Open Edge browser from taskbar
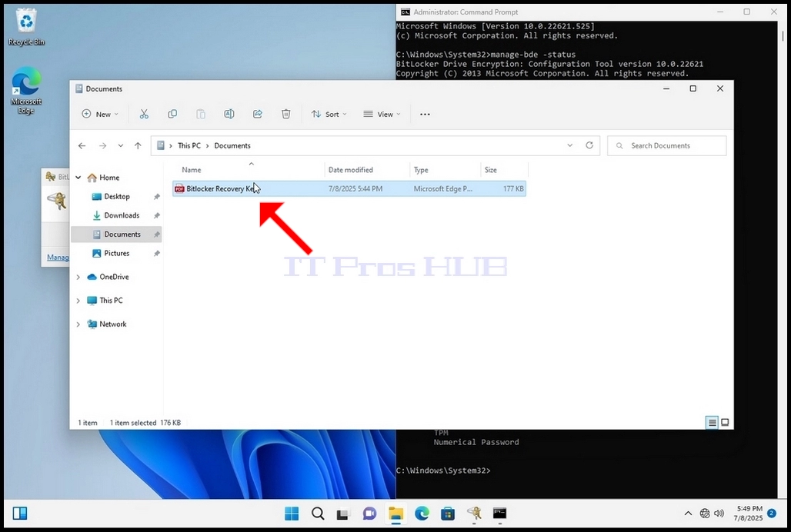Screen dimensions: 791x532 tap(422, 514)
